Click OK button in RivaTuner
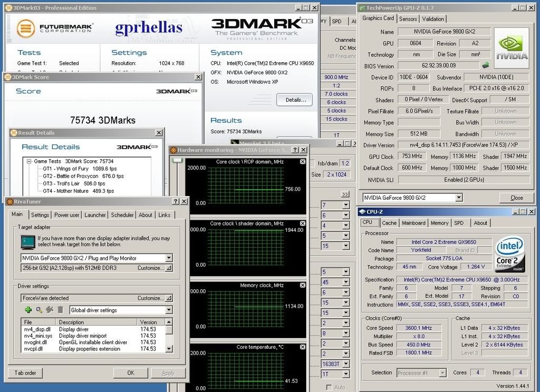Image resolution: width=540 pixels, height=392 pixels. point(131,373)
